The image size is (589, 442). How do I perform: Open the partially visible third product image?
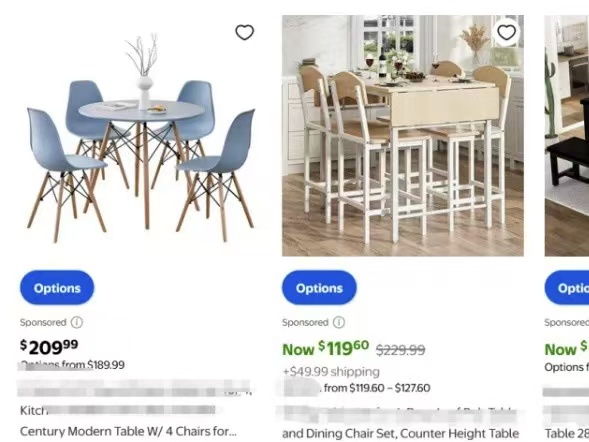click(x=567, y=136)
